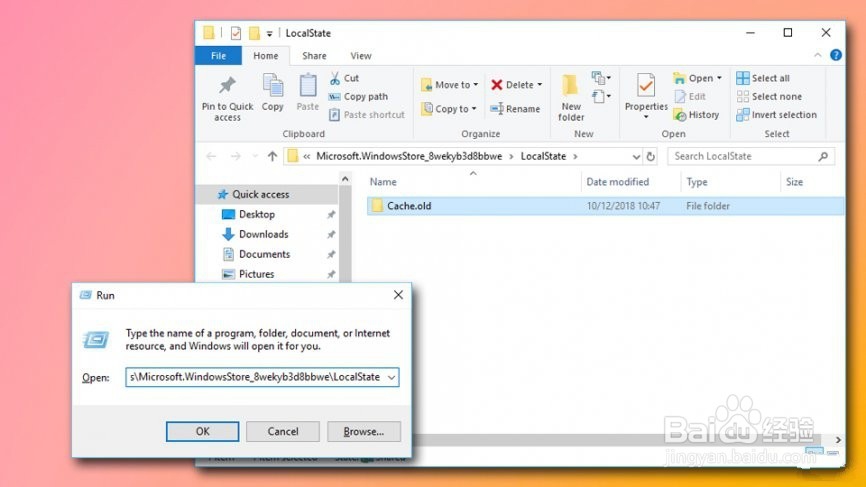Open the Easy access dropdown

[601, 97]
